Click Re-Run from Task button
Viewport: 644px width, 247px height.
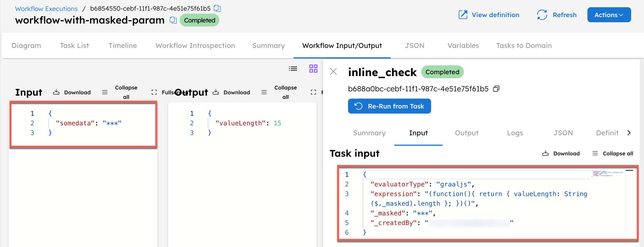(x=389, y=106)
